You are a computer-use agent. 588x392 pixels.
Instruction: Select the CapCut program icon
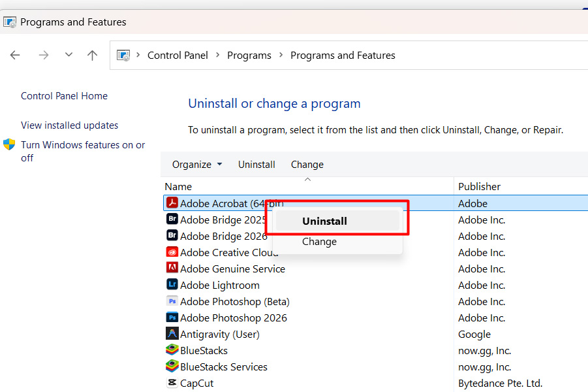(x=172, y=383)
